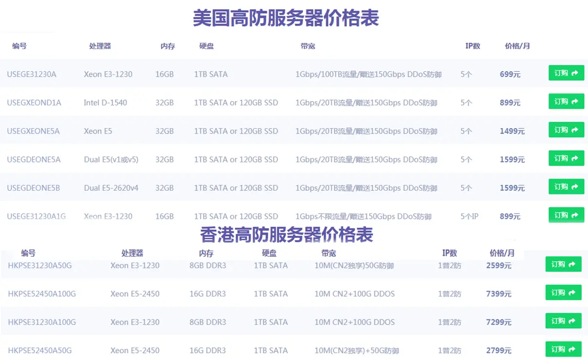Select the 699元 price label
Screen dimensions: 588x364
509,74
